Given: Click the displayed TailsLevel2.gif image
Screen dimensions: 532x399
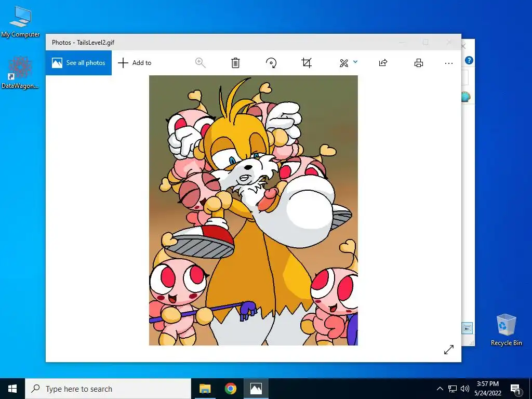Looking at the screenshot, I should tap(254, 210).
